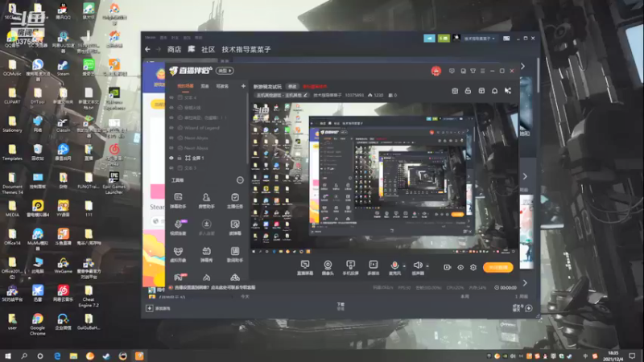644x362 pixels.
Task: Toggle visibility of Wizard of Legend source
Action: [x=171, y=128]
